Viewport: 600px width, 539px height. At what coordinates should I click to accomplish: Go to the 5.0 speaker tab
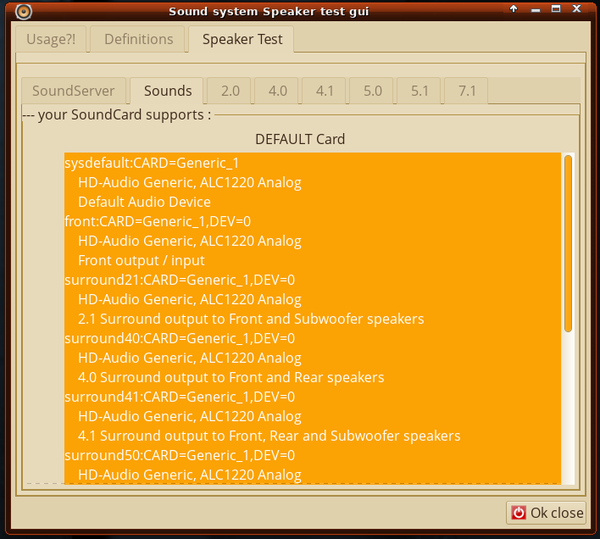(372, 91)
